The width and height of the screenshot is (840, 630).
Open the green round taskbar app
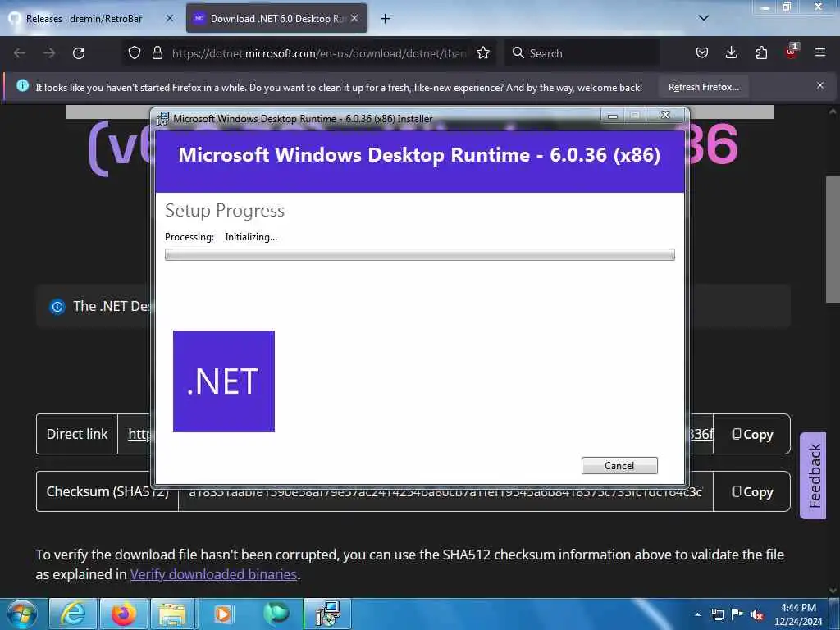tap(276, 614)
